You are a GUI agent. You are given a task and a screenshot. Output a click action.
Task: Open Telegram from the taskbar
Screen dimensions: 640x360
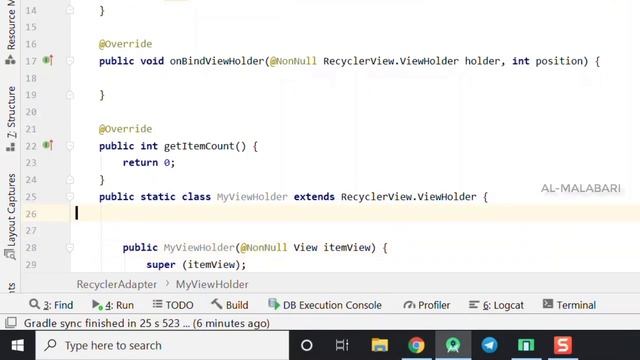tap(489, 345)
